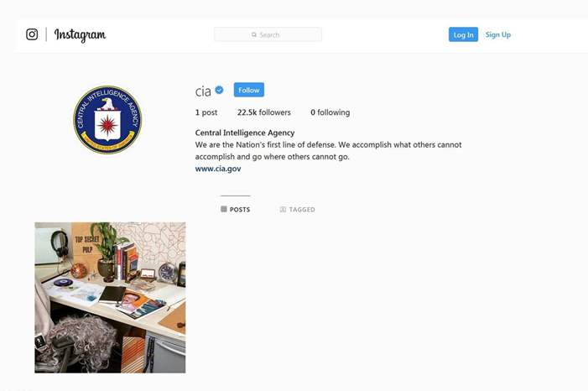
Task: Open the CIA seal profile picture
Action: pyautogui.click(x=107, y=120)
